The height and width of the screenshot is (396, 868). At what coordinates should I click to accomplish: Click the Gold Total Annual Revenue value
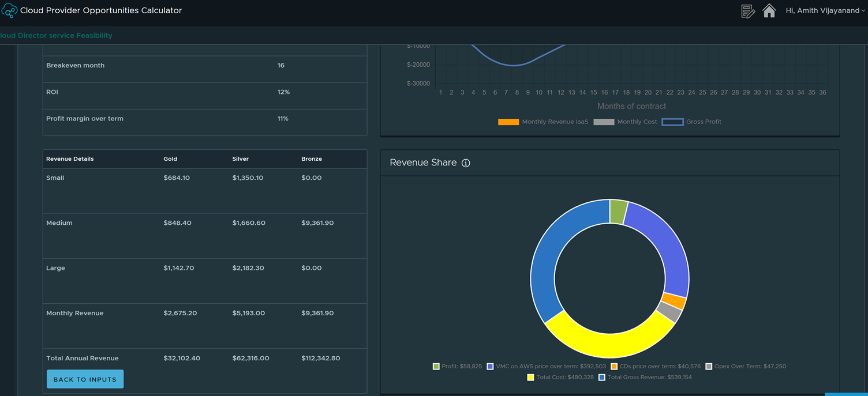pyautogui.click(x=182, y=359)
